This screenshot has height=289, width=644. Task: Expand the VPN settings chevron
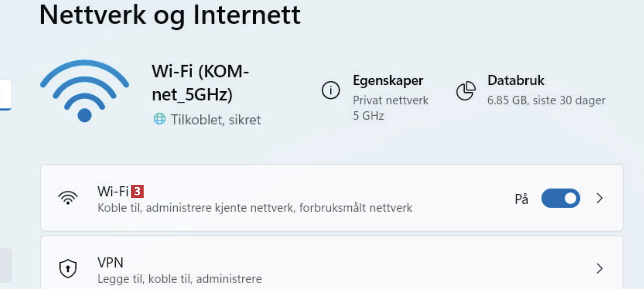[600, 268]
